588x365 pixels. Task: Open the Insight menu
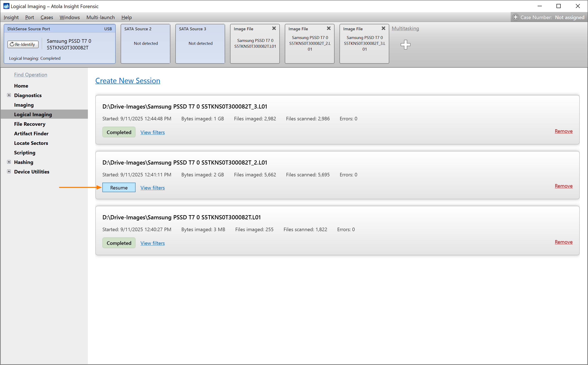[11, 17]
